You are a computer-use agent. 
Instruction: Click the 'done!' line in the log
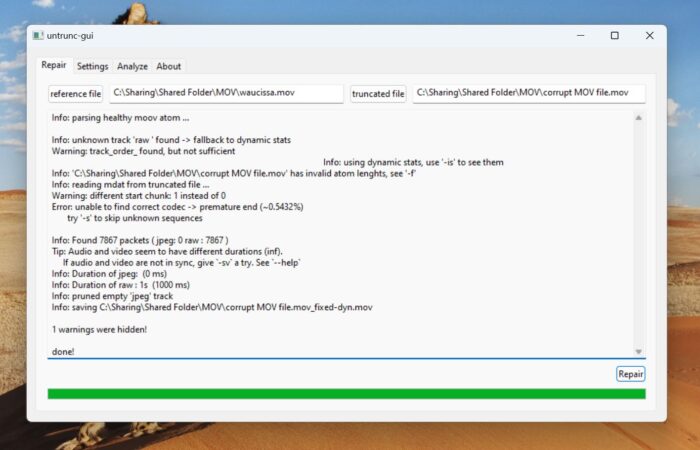tap(63, 352)
